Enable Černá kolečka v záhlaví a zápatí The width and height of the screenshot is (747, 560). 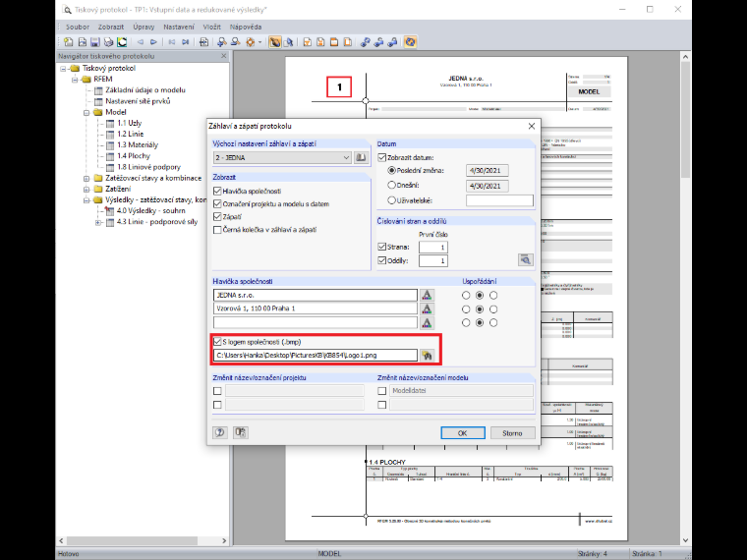tap(218, 230)
